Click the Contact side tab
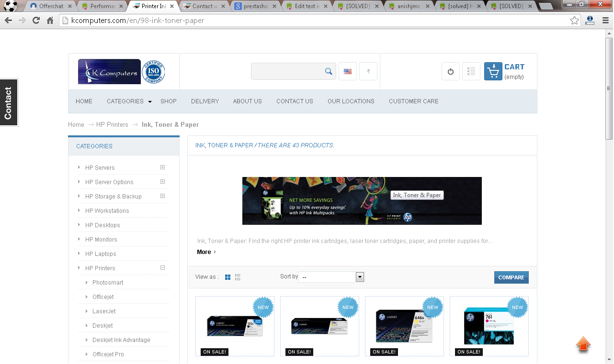The image size is (614, 364). 9,102
